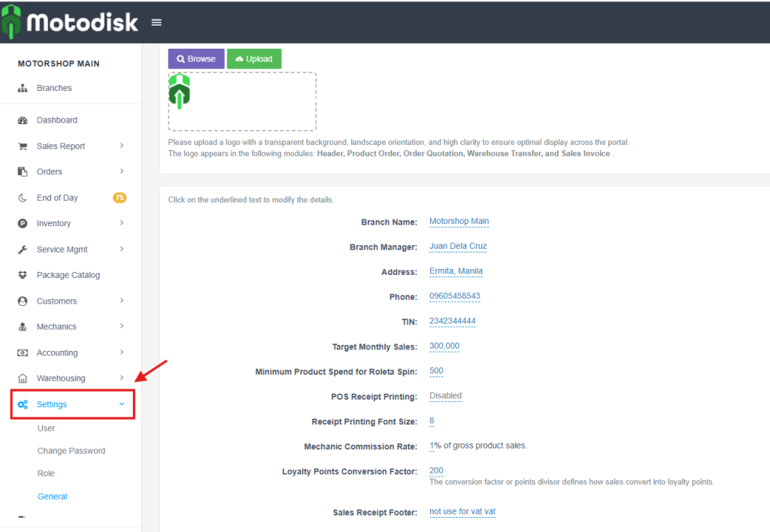770x532 pixels.
Task: Select the General settings submenu item
Action: tap(53, 497)
